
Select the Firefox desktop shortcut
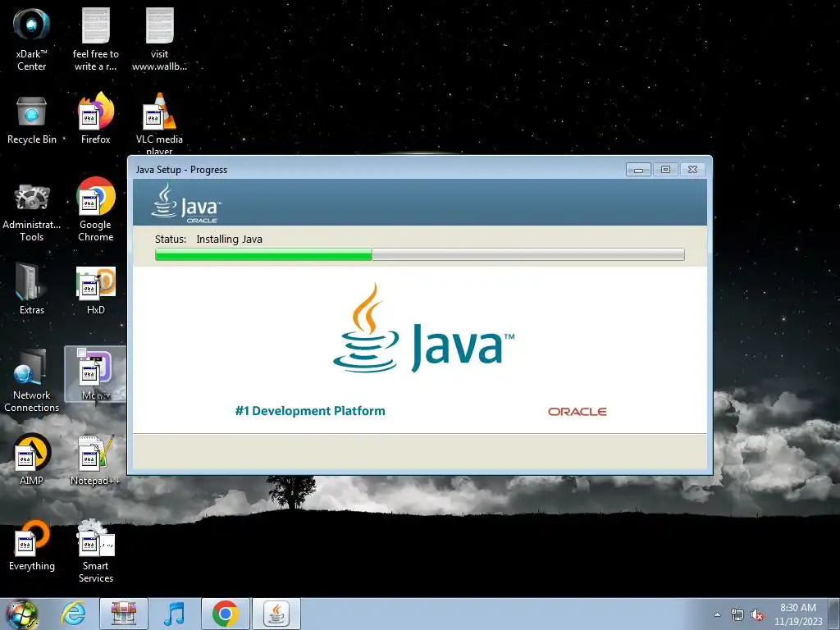[x=95, y=119]
